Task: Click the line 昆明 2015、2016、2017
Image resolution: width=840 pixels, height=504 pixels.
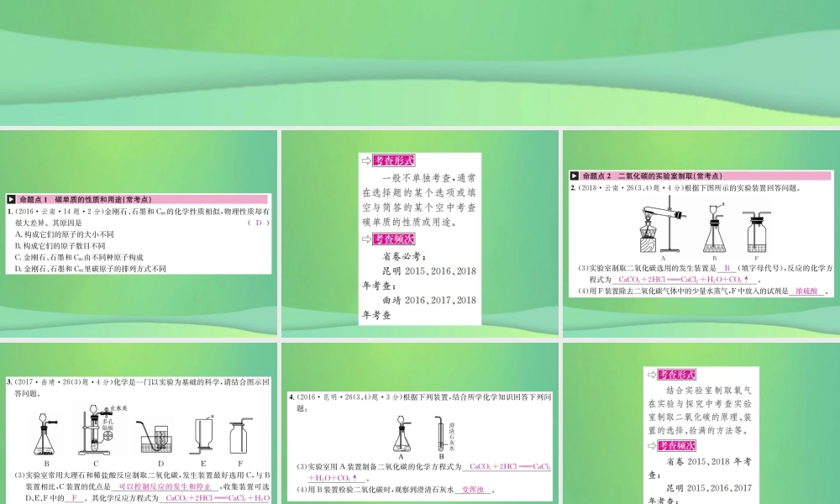Action: 709,489
